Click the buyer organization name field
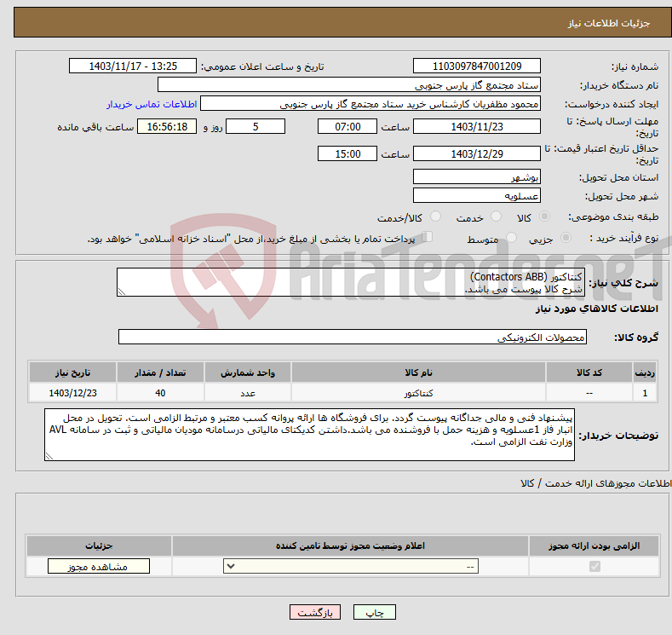 pos(349,85)
